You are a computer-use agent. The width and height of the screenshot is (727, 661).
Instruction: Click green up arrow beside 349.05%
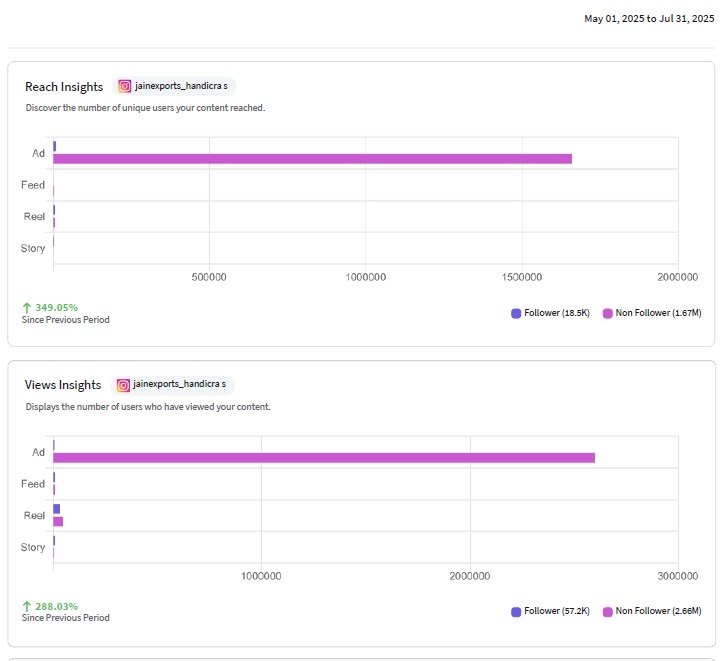[27, 308]
